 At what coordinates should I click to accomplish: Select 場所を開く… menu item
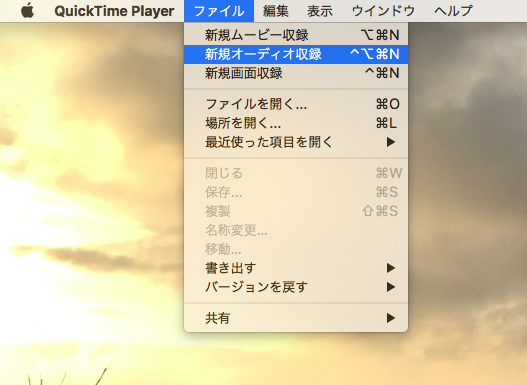point(296,123)
